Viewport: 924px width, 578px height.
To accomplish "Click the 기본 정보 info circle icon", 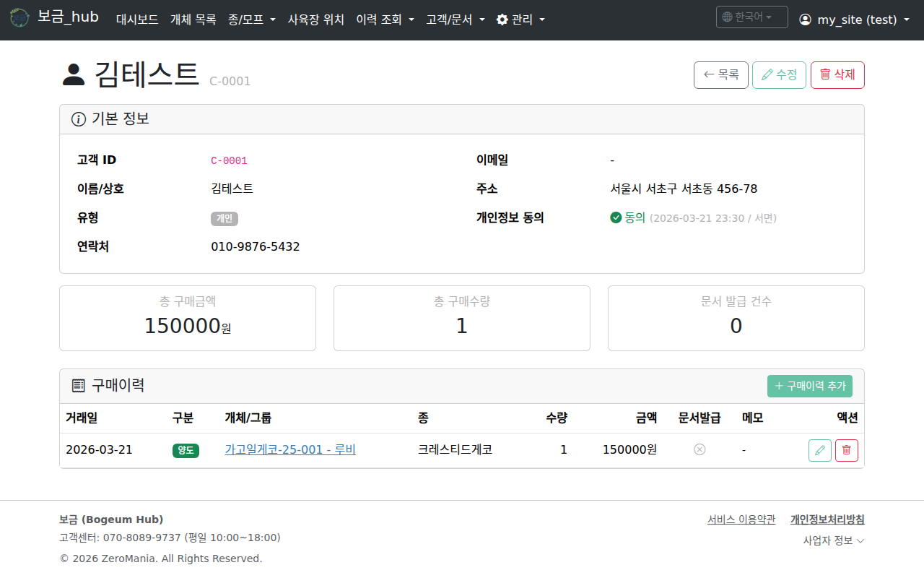I will click(x=79, y=119).
